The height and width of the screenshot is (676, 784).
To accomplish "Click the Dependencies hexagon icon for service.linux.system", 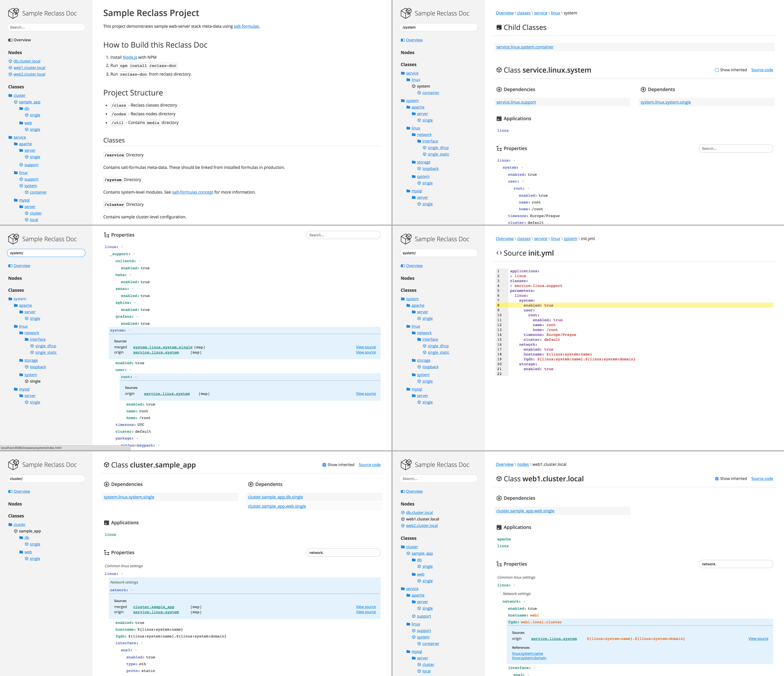I will click(499, 90).
